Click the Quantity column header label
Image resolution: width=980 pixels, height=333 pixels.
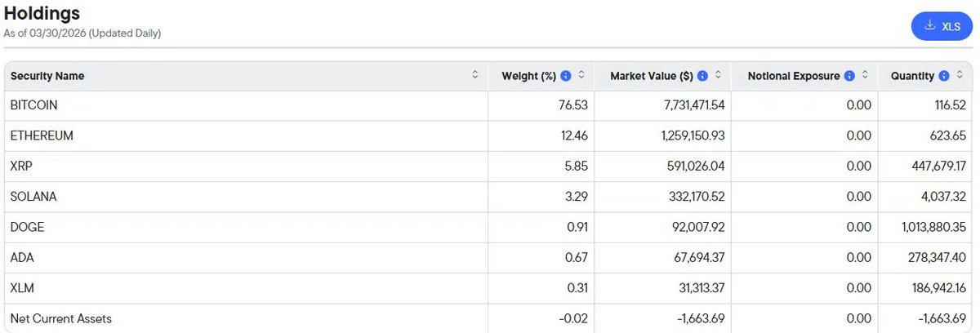[x=912, y=76]
